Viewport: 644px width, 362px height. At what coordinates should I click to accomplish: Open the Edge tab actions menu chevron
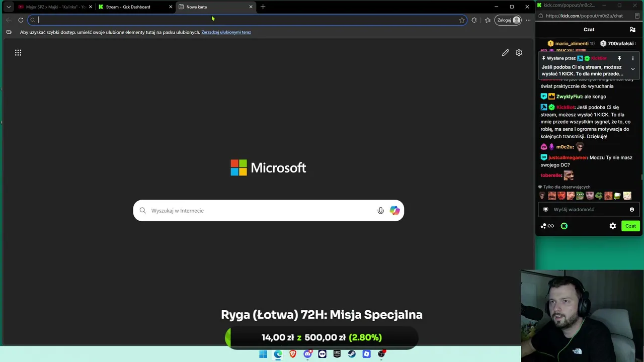point(9,7)
